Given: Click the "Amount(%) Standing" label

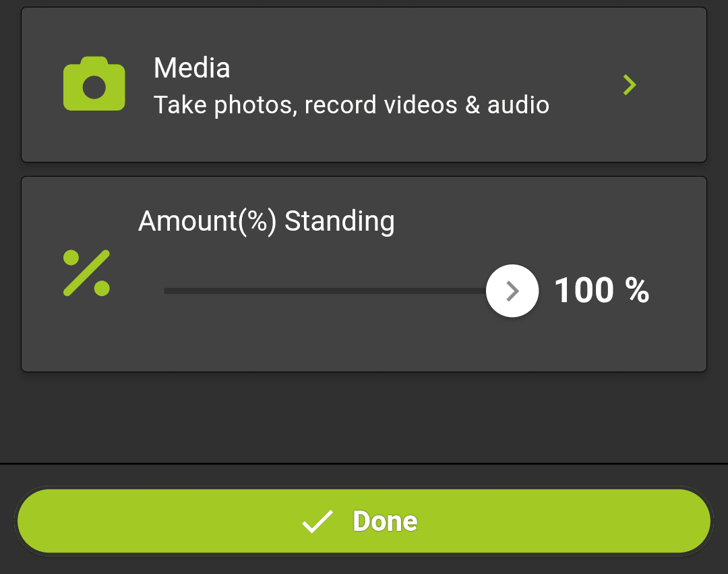Looking at the screenshot, I should click(266, 221).
